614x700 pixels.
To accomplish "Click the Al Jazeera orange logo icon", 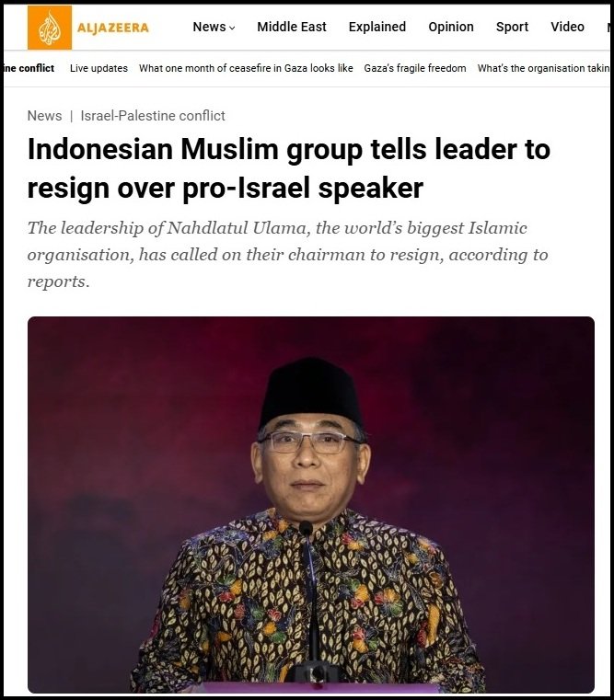I will (49, 28).
